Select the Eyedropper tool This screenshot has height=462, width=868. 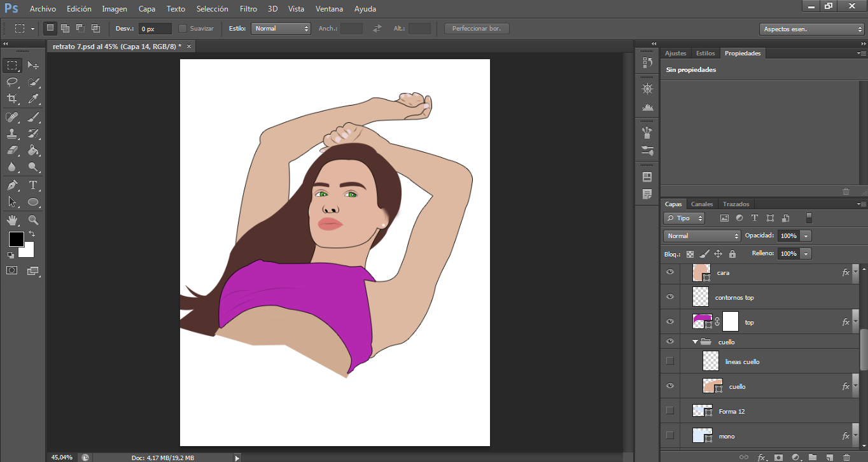coord(34,99)
